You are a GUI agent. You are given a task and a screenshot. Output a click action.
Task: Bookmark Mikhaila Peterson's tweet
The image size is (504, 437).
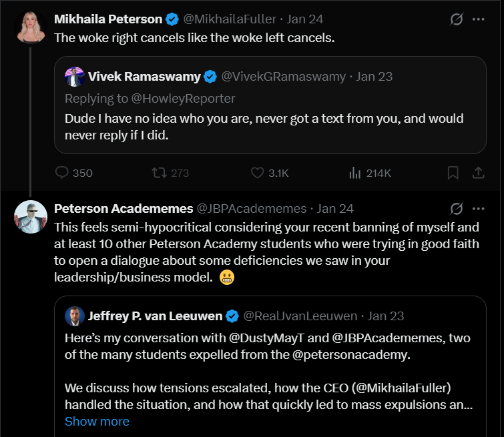click(453, 173)
